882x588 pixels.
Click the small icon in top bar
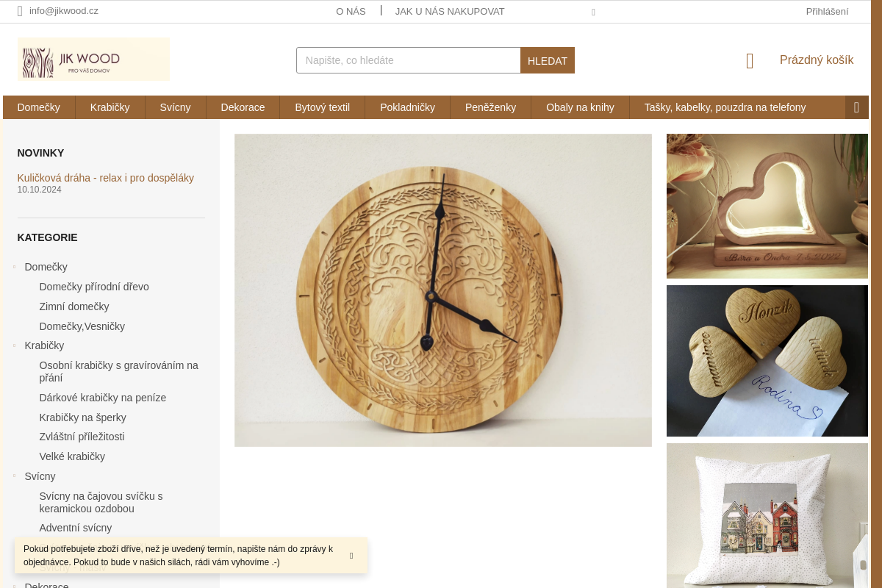tap(593, 12)
